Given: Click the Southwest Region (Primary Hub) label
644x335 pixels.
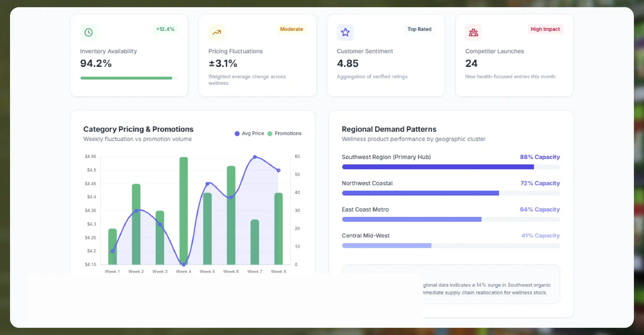Looking at the screenshot, I should pyautogui.click(x=386, y=157).
